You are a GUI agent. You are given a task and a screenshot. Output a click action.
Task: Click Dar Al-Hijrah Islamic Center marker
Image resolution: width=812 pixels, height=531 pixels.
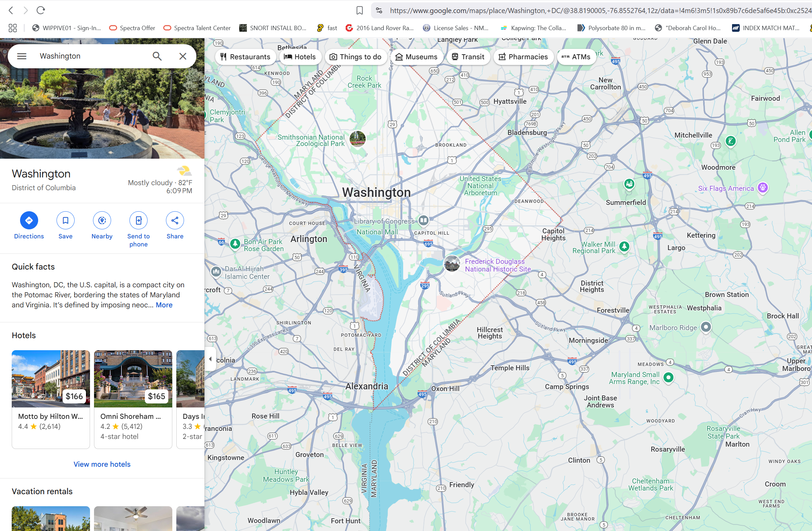[x=215, y=272]
